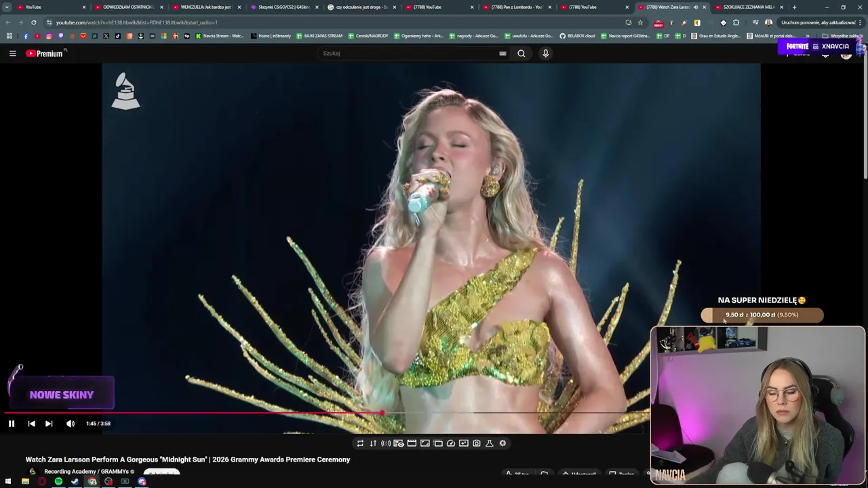Click Uruchom ponownie update button
Screen dimensions: 868x488
pos(818,22)
